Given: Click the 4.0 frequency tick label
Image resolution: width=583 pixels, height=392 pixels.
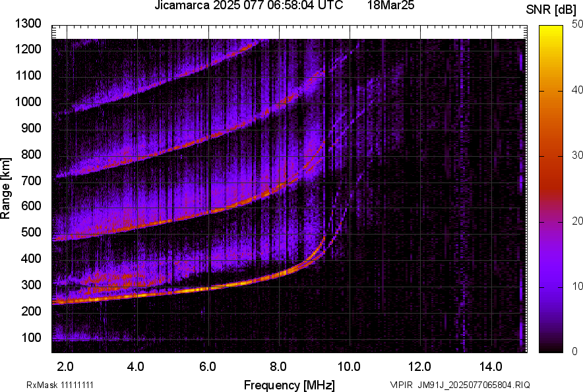Looking at the screenshot, I should click(x=136, y=367).
